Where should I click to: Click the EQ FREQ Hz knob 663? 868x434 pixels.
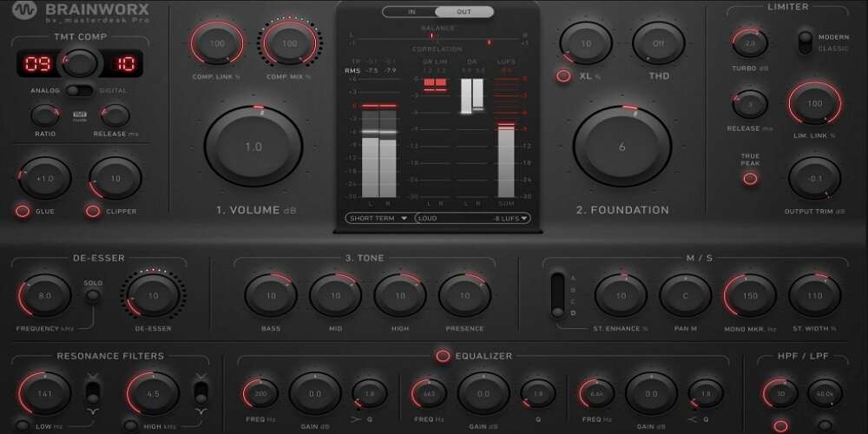(429, 393)
